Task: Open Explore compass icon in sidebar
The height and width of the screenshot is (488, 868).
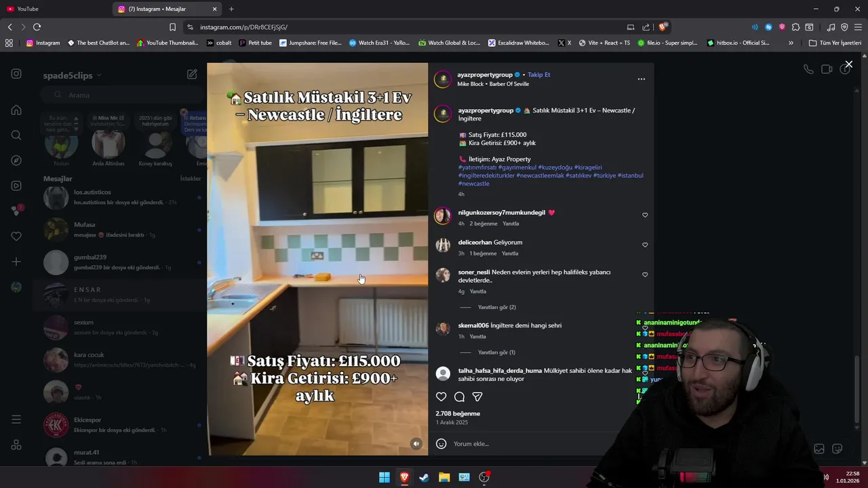Action: pyautogui.click(x=16, y=161)
